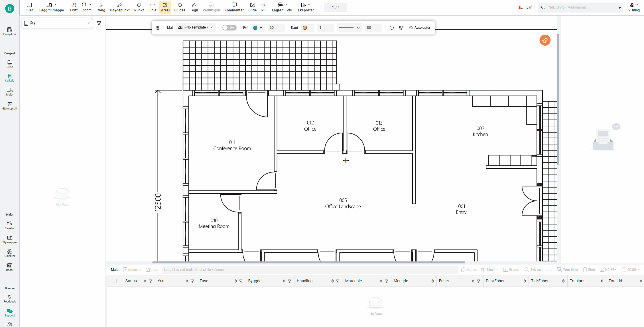This screenshot has width=644, height=327.
Task: Click the Punkt point tool
Action: 139,7
